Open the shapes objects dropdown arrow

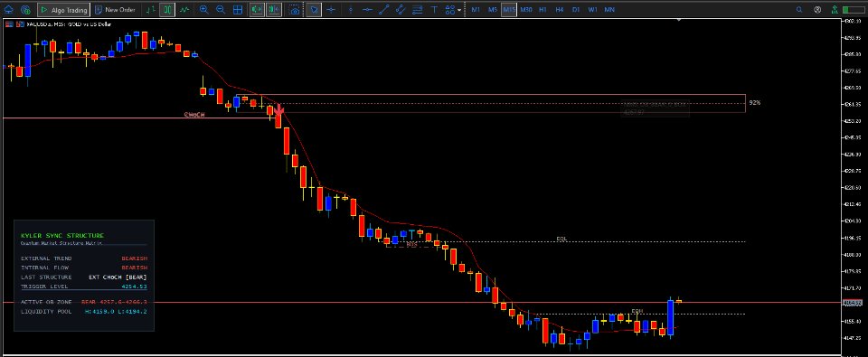pyautogui.click(x=459, y=11)
